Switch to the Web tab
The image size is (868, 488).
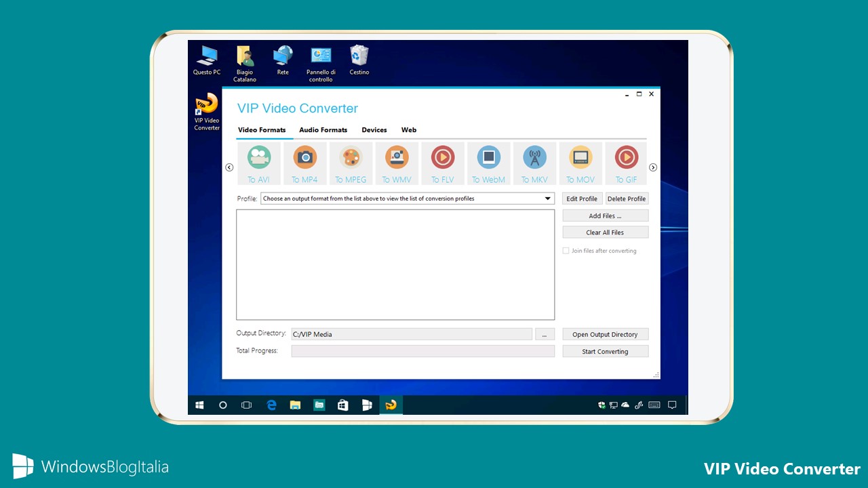pos(409,130)
